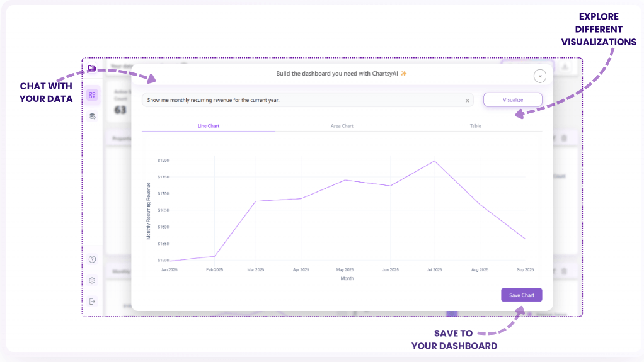Clear the query text with the X icon
The height and width of the screenshot is (362, 644).
(468, 101)
